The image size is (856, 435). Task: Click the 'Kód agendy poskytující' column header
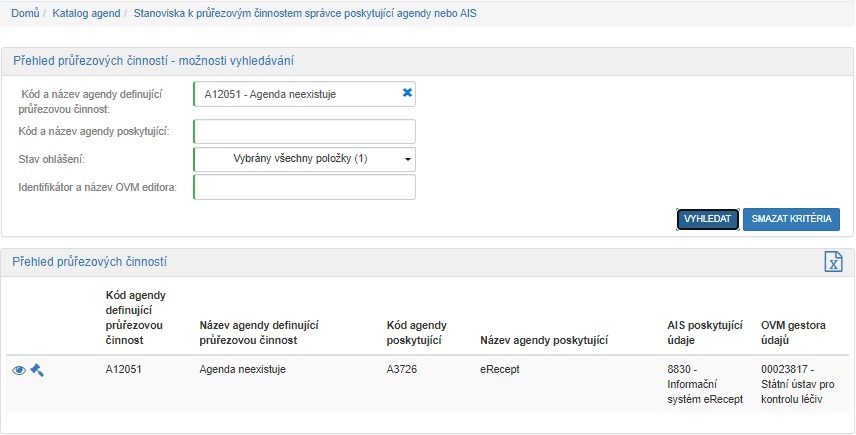pos(416,333)
